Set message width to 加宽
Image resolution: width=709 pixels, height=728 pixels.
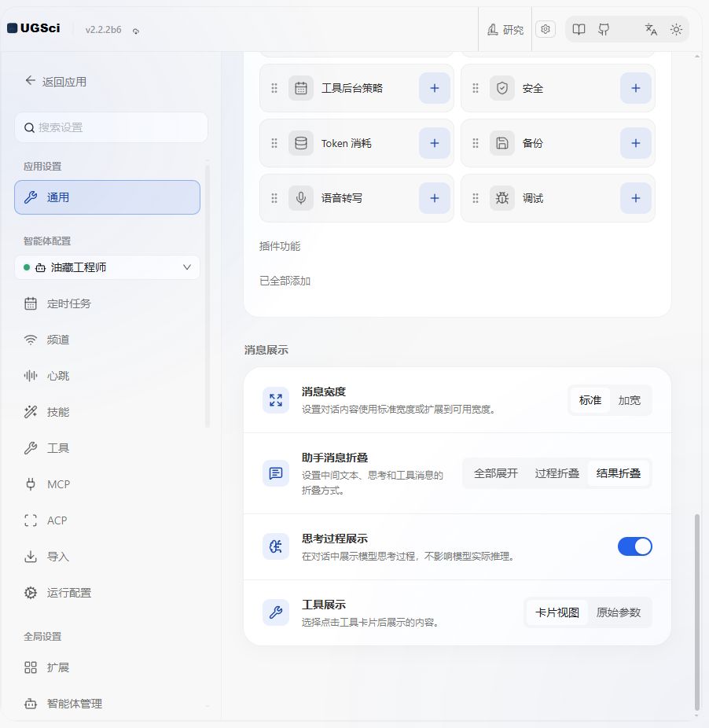pos(629,400)
